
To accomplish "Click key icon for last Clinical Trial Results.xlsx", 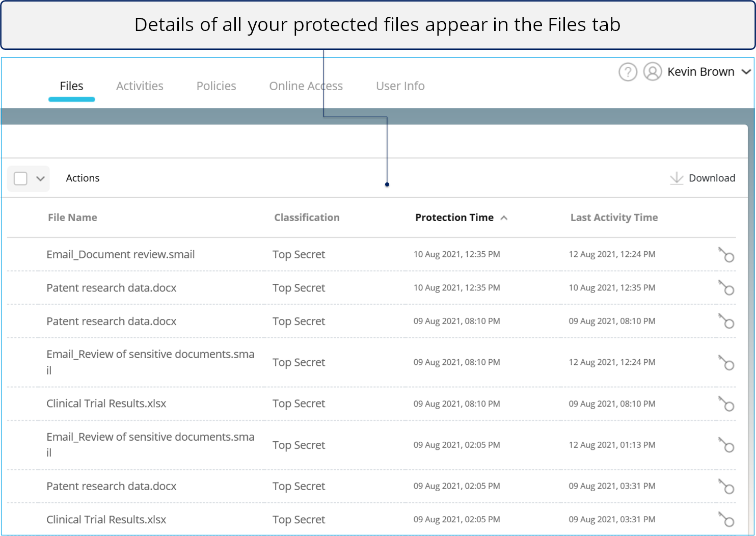I will click(x=726, y=519).
